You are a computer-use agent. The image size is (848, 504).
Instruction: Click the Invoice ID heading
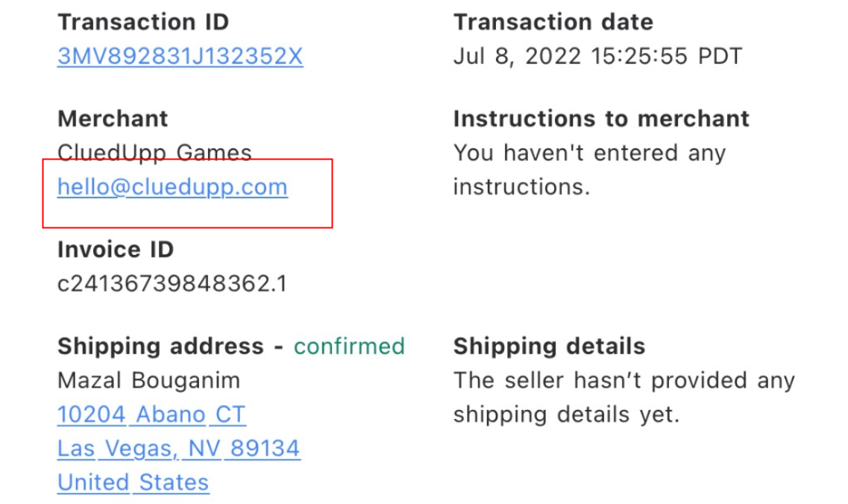coord(115,250)
